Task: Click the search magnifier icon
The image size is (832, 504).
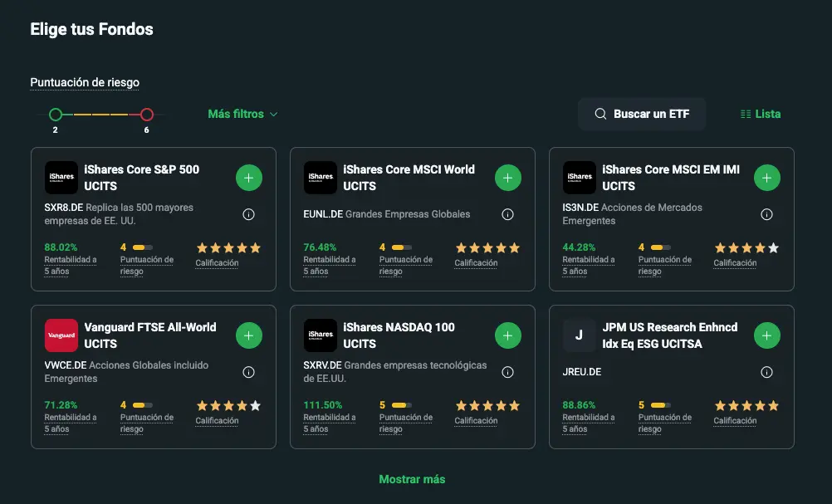Action: click(600, 114)
